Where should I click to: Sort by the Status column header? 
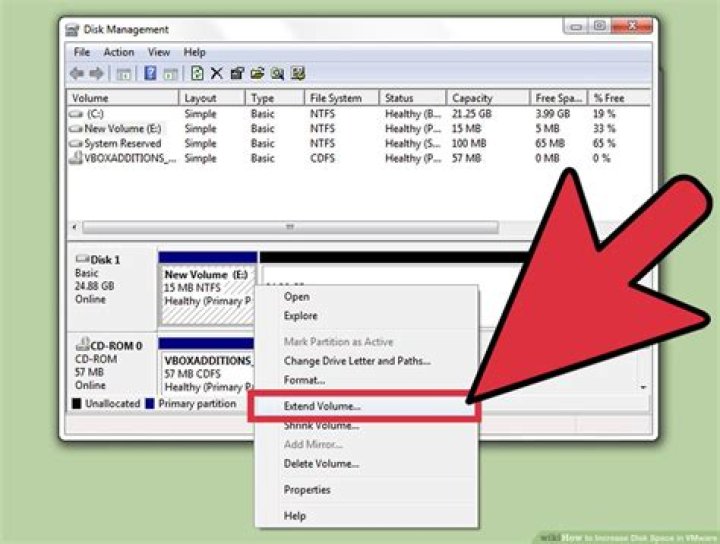tap(413, 98)
